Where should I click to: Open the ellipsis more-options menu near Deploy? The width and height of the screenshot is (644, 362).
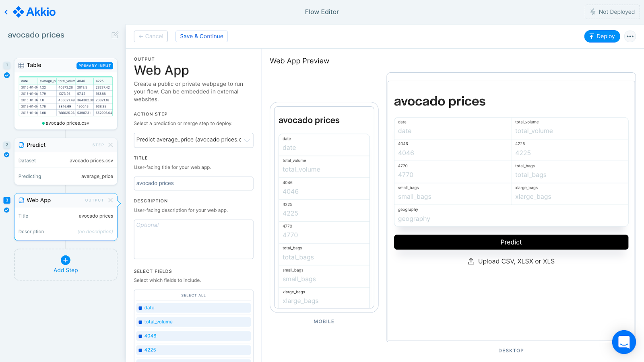630,36
